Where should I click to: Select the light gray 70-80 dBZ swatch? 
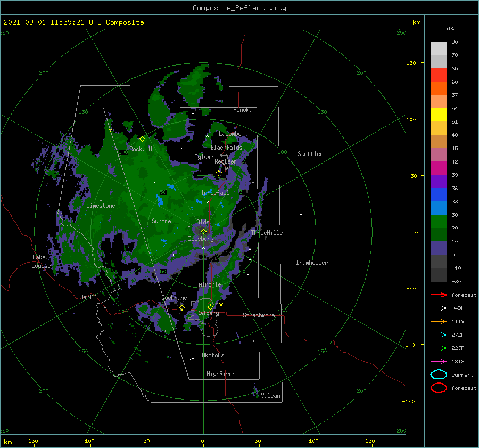(439, 48)
